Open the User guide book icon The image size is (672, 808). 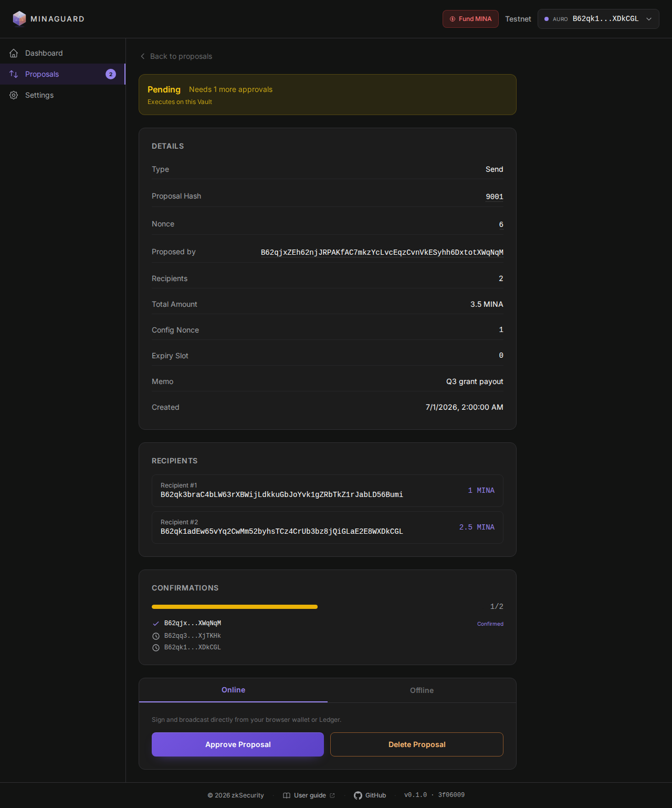pos(287,795)
